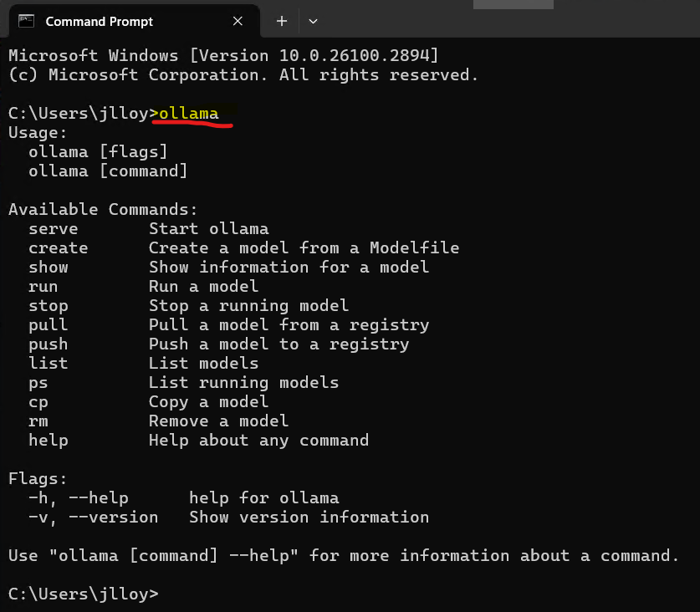Viewport: 700px width, 612px height.
Task: Click the 'list' command name
Action: click(x=49, y=364)
